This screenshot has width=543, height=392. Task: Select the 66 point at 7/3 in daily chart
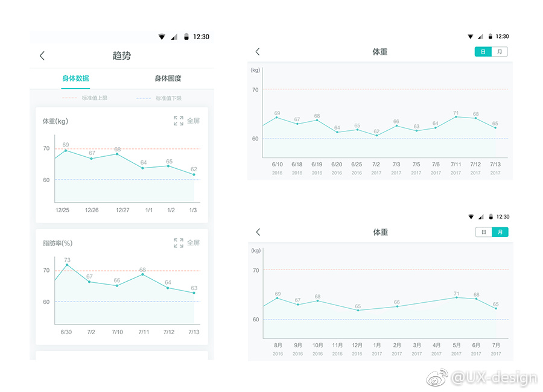point(396,126)
